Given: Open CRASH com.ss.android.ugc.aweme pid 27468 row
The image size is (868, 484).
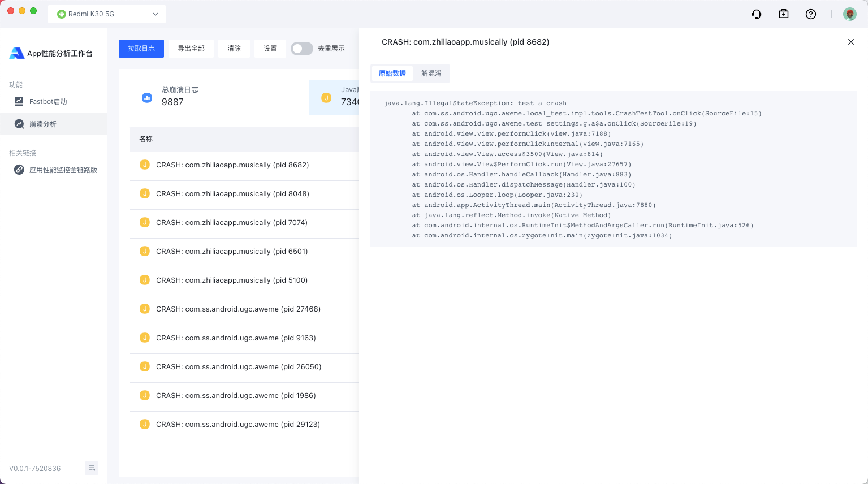Looking at the screenshot, I should [x=244, y=309].
